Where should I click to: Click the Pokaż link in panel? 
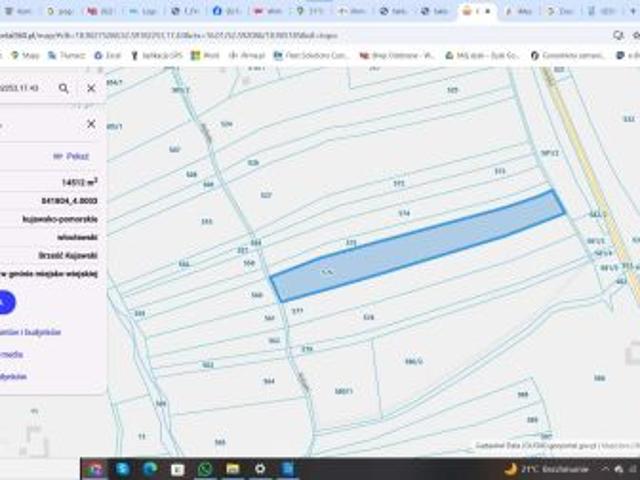[x=72, y=156]
